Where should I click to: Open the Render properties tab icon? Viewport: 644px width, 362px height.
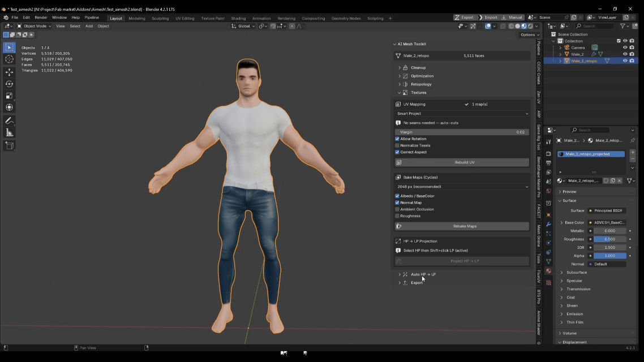548,153
